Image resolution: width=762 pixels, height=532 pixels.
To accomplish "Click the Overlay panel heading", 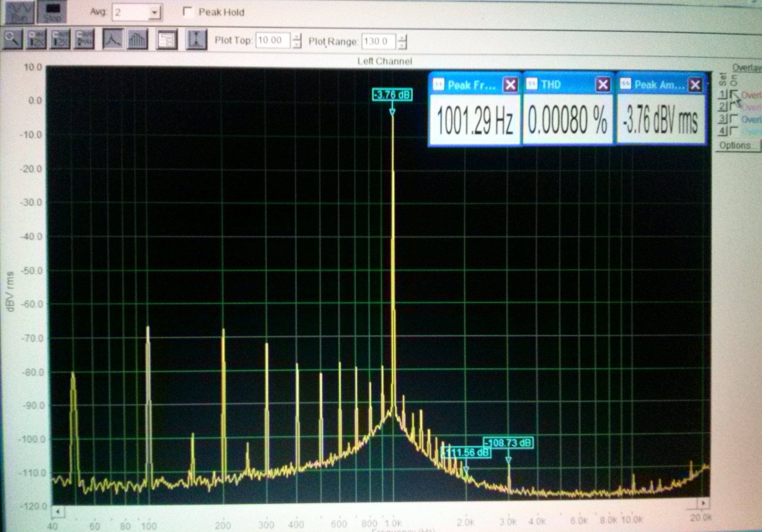I will pyautogui.click(x=747, y=68).
